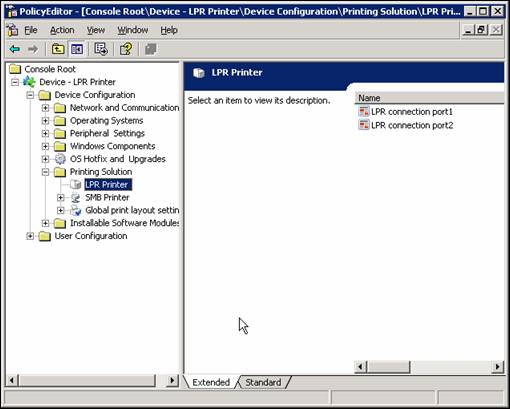Switch to the Standard tab
The width and height of the screenshot is (510, 409).
tap(263, 382)
